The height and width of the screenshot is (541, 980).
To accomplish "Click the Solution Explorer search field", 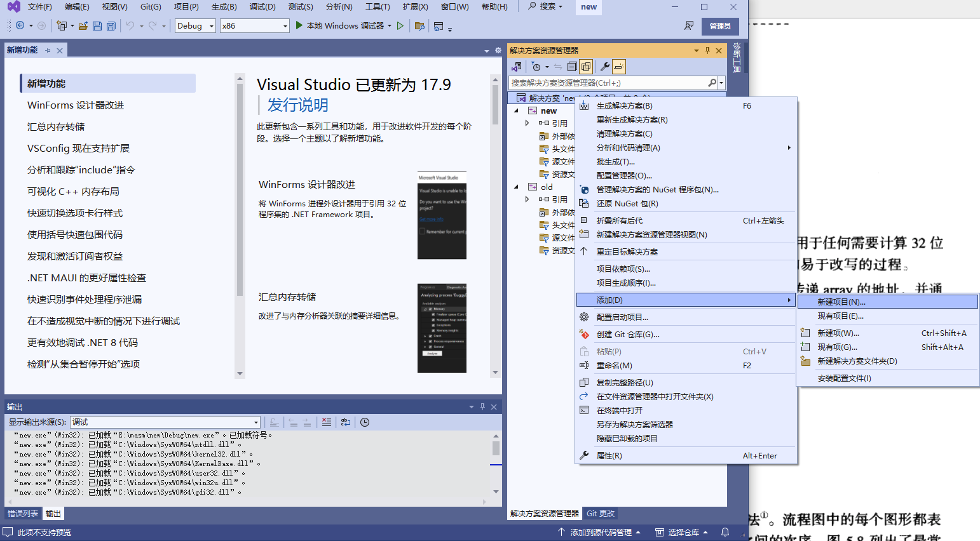I will [x=609, y=83].
